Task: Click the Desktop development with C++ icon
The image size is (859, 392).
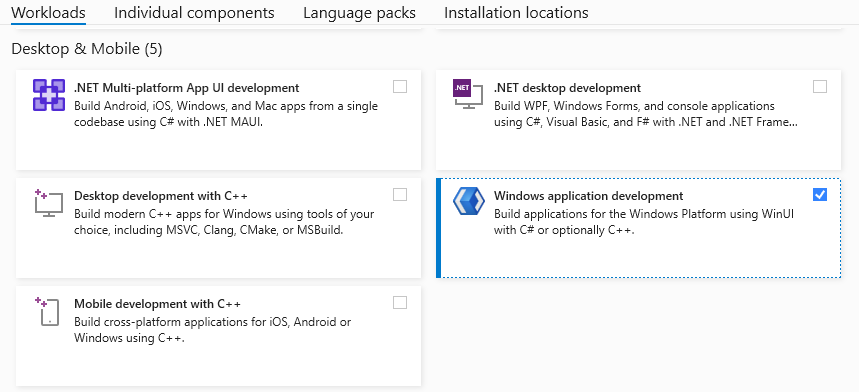Action: pos(49,203)
